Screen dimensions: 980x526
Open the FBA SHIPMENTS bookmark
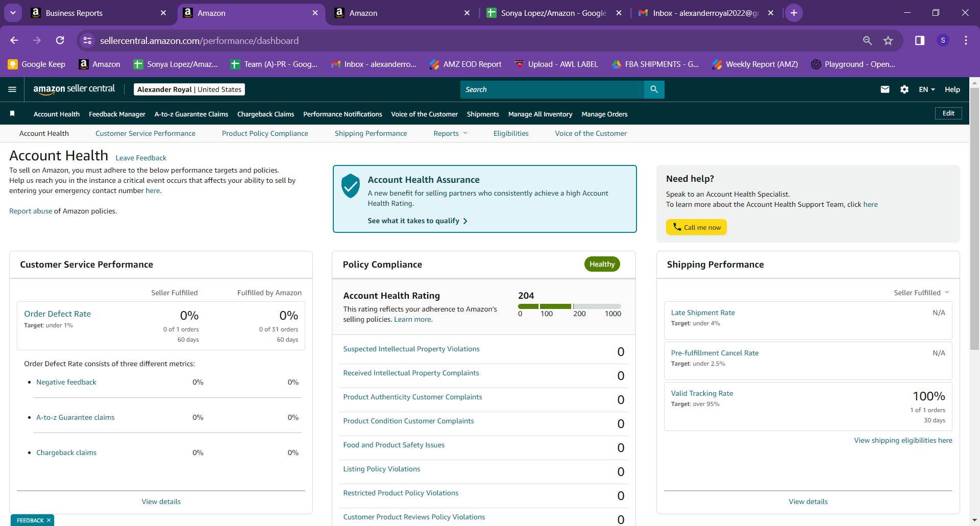point(655,64)
